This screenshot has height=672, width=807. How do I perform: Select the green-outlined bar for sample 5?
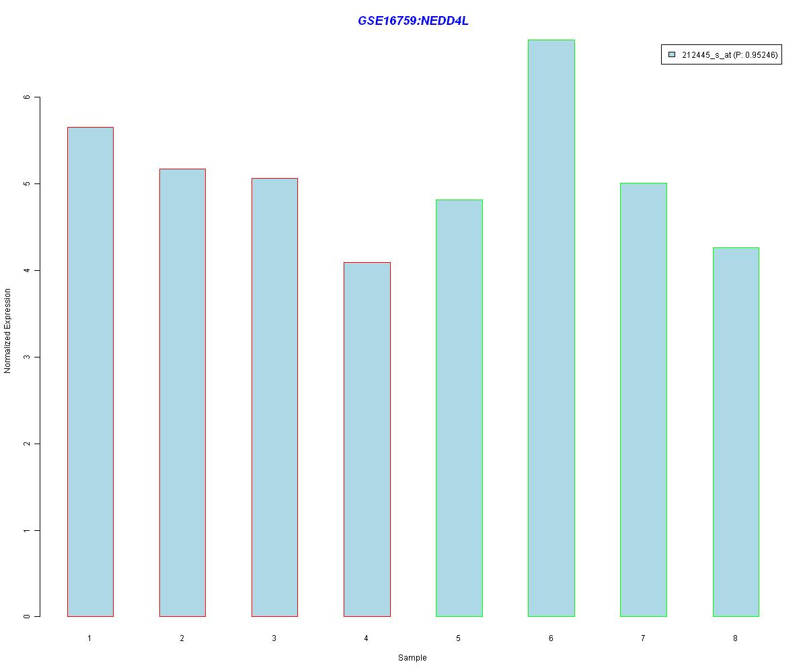click(x=459, y=408)
